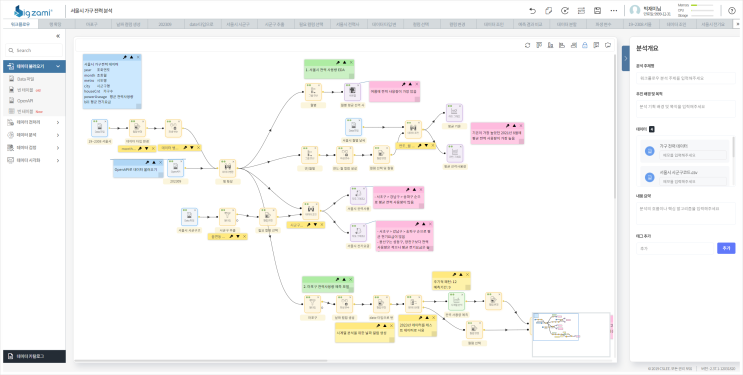This screenshot has height=375, width=743.
Task: Expand the 데이터 시각화 sidebar category
Action: coord(35,160)
